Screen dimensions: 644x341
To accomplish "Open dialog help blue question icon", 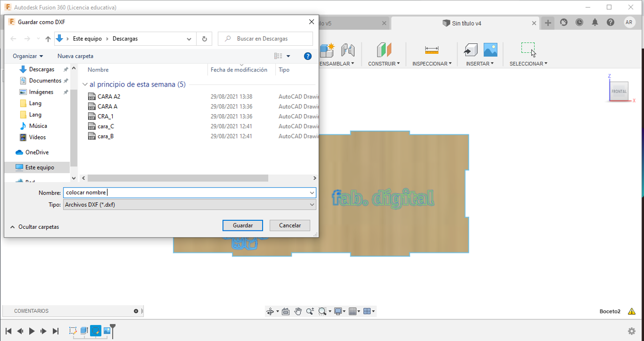I will pyautogui.click(x=308, y=56).
